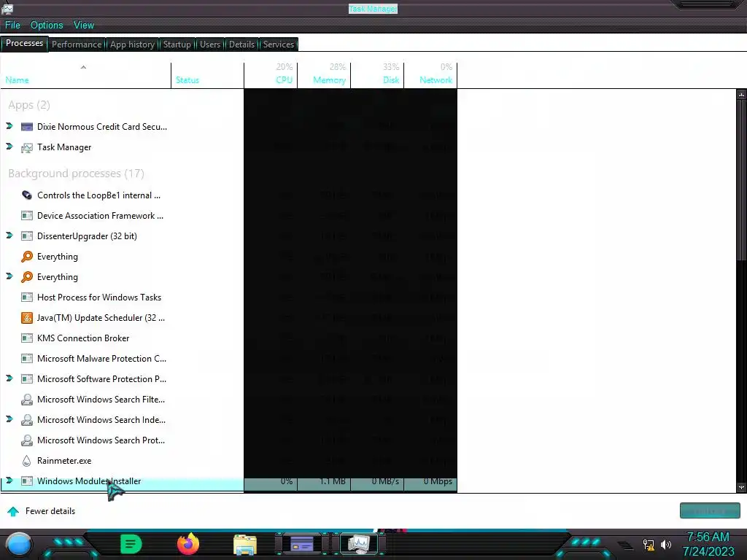747x560 pixels.
Task: Switch to the App history tab
Action: 133,44
